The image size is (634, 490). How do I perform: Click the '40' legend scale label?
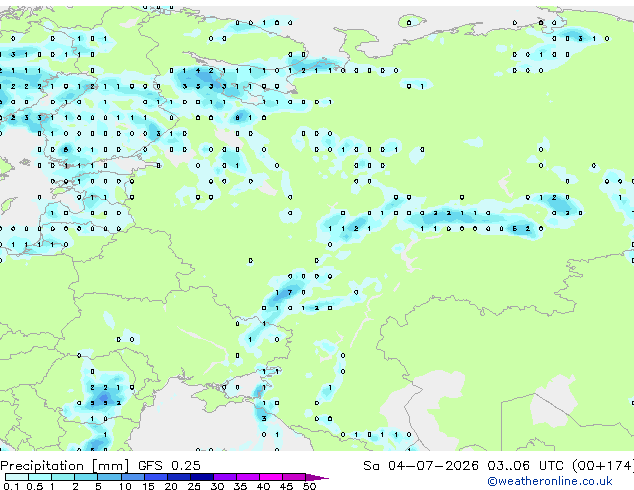pyautogui.click(x=263, y=486)
